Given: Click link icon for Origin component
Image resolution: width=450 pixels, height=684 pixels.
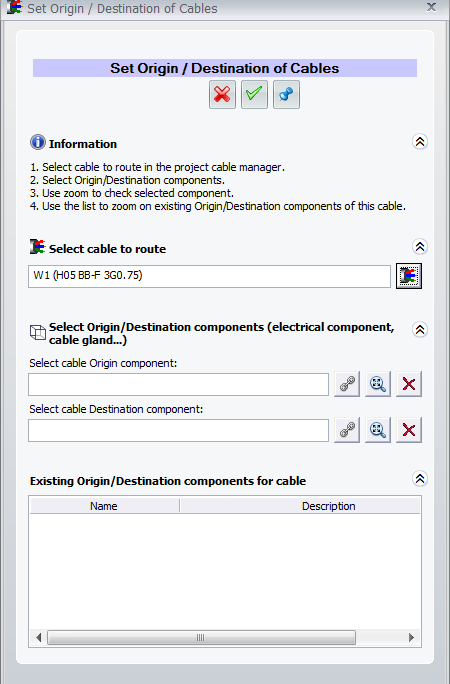Looking at the screenshot, I should tap(347, 384).
